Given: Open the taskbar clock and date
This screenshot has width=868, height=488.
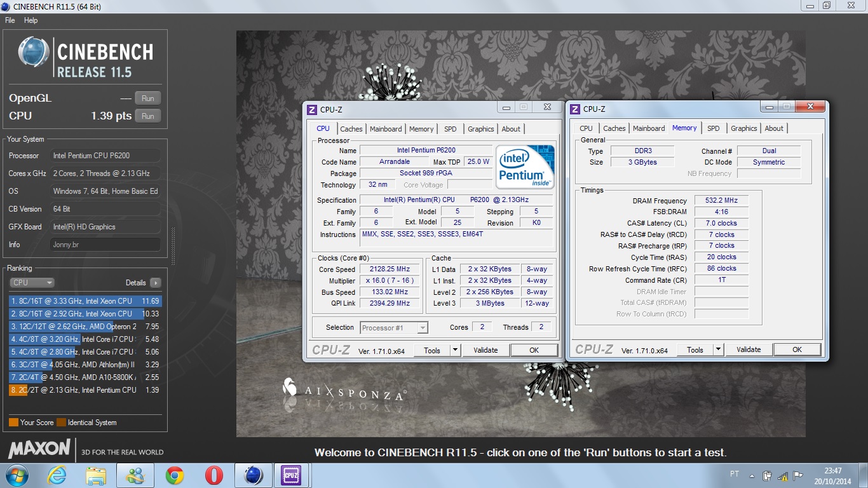Looking at the screenshot, I should 833,476.
